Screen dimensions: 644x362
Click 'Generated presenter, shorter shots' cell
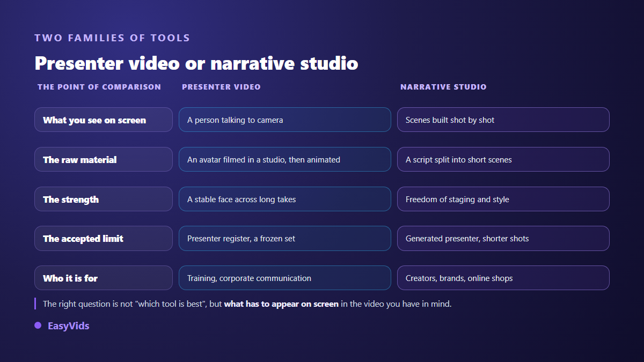[503, 239]
